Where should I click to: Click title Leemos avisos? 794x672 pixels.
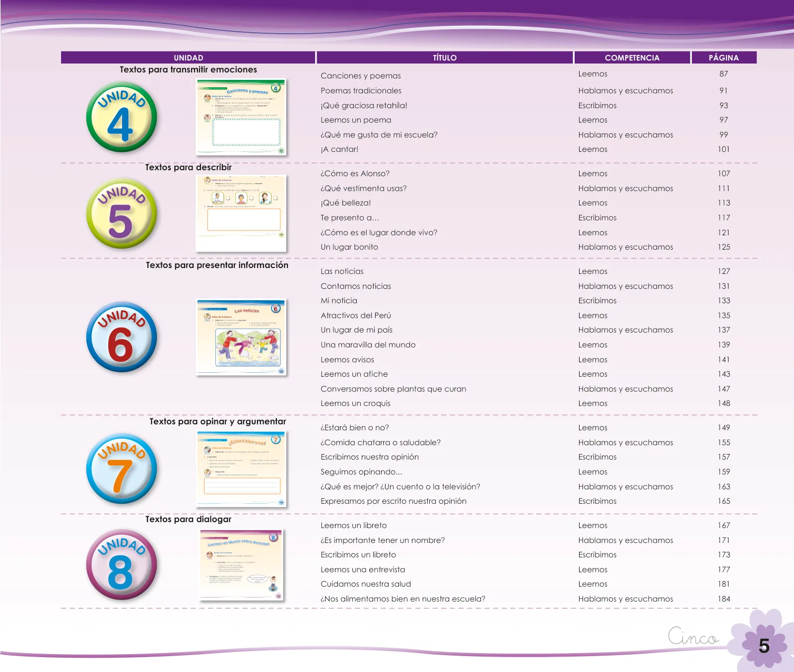pyautogui.click(x=347, y=360)
